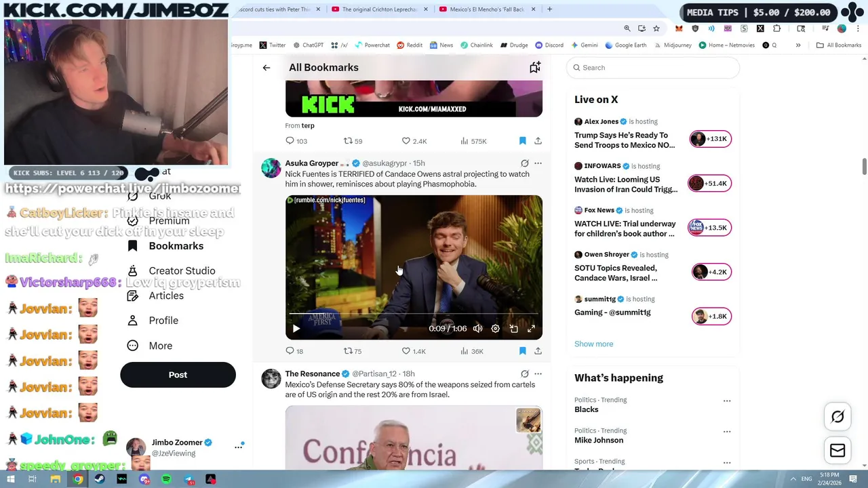
Task: Click the page vertical scrollbar thumb
Action: click(x=864, y=166)
